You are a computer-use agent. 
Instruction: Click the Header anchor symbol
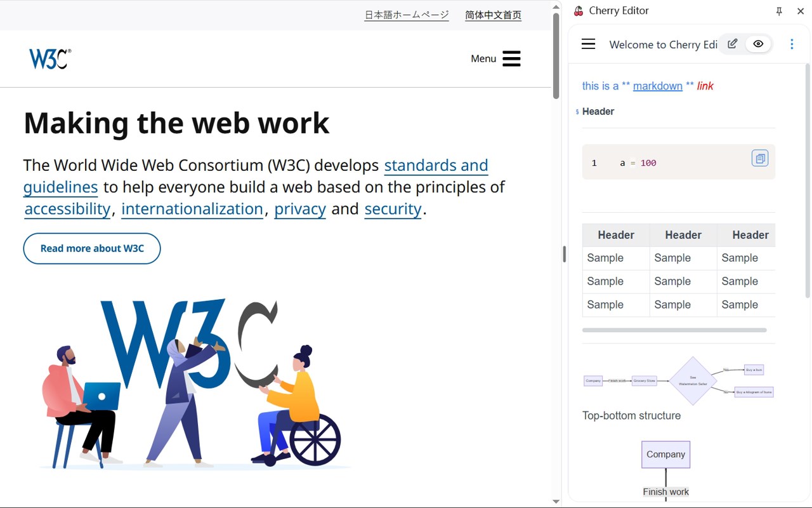tap(577, 112)
